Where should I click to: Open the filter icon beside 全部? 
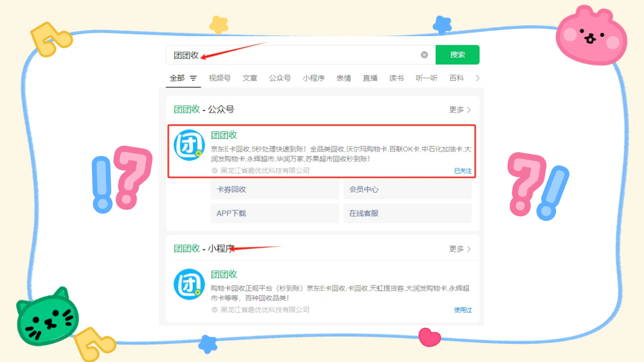tap(193, 78)
